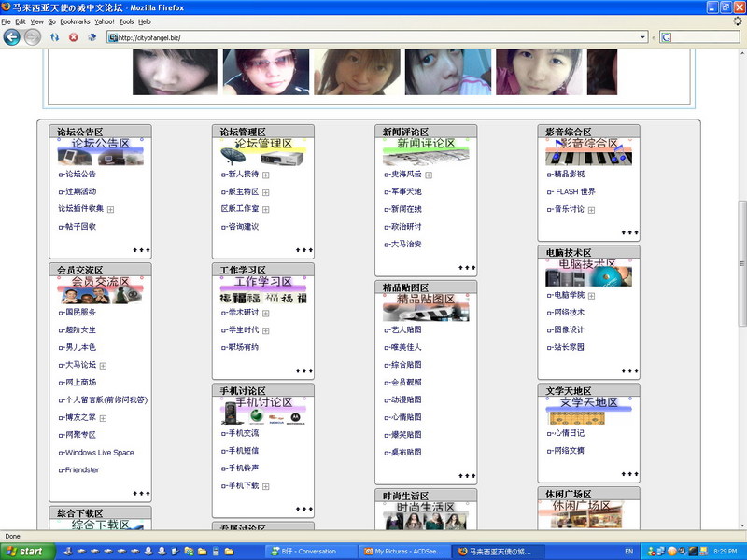Click the EN language indicator in tray
The image size is (747, 560).
pos(628,552)
